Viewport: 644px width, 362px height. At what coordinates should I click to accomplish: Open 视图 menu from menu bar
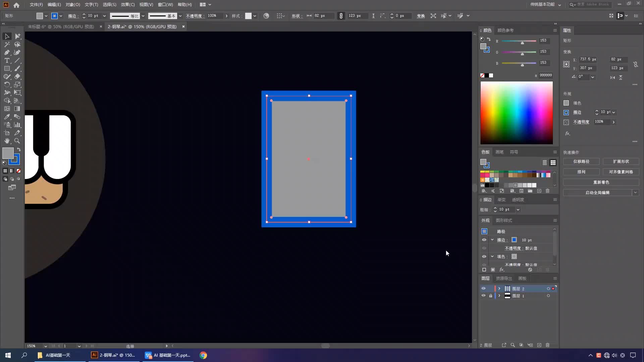click(x=146, y=4)
